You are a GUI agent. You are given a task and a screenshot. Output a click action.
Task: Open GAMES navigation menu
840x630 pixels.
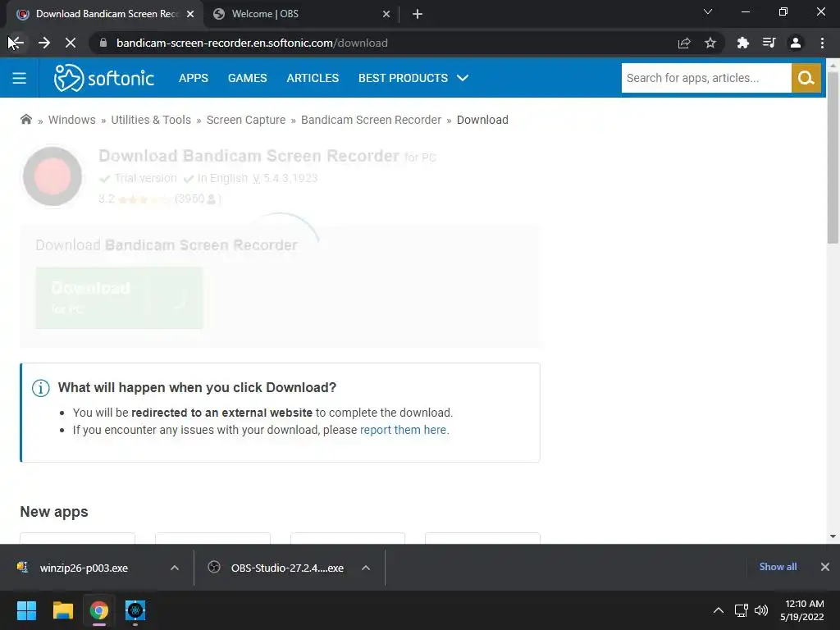pos(248,78)
